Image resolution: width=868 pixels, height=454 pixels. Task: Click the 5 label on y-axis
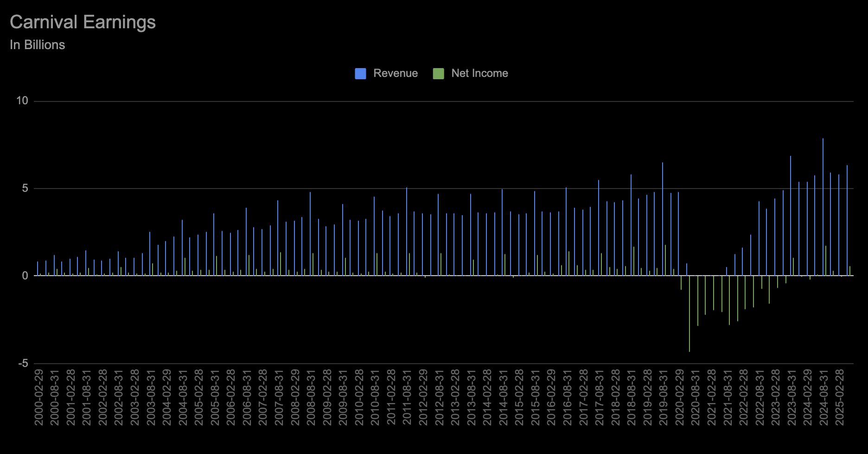pyautogui.click(x=25, y=188)
